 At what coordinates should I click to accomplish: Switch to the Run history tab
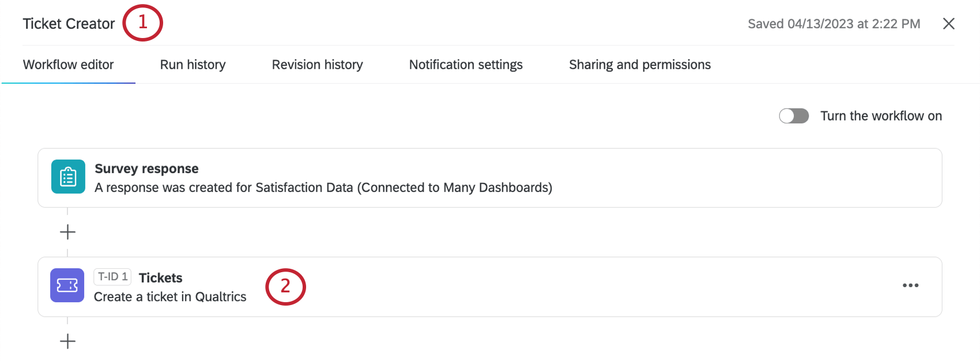pos(193,65)
